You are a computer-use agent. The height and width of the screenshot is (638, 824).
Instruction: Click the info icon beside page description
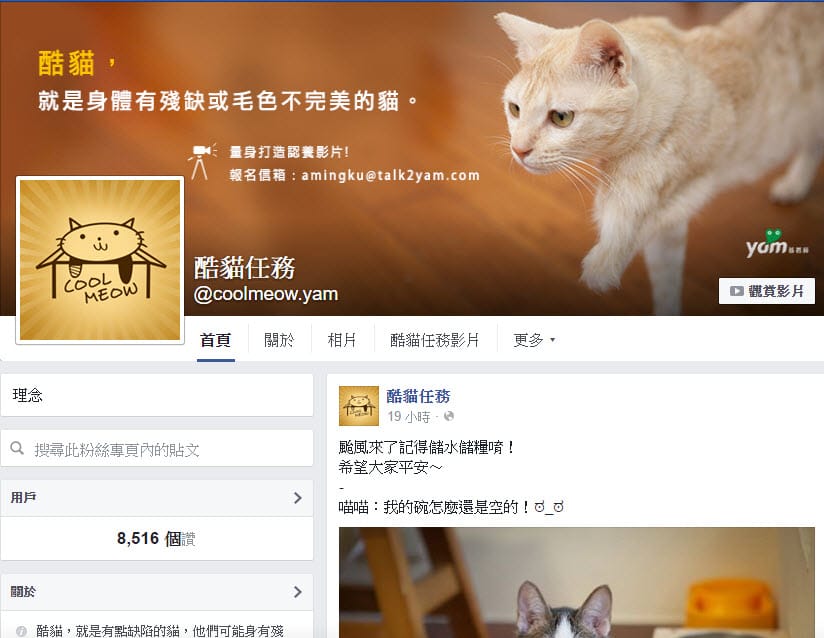(x=22, y=631)
